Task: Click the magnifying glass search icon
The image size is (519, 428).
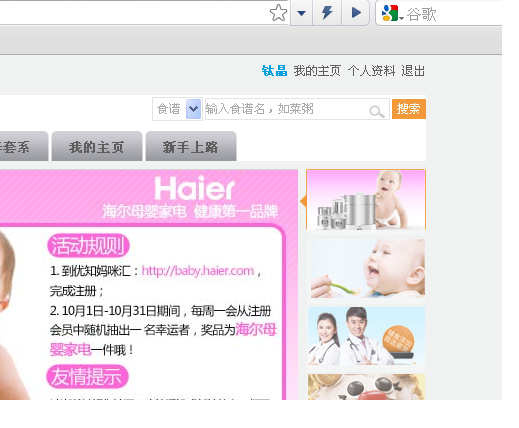Action: [x=377, y=111]
